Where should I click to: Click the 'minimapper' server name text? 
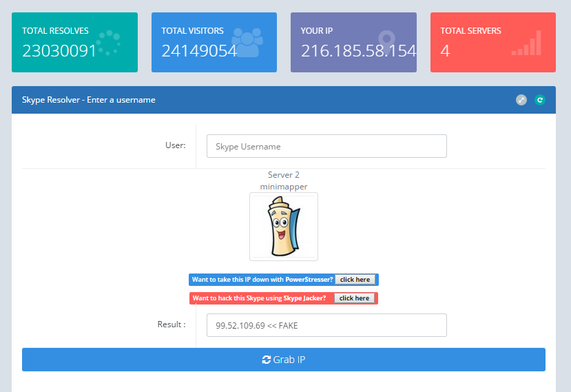pos(284,187)
